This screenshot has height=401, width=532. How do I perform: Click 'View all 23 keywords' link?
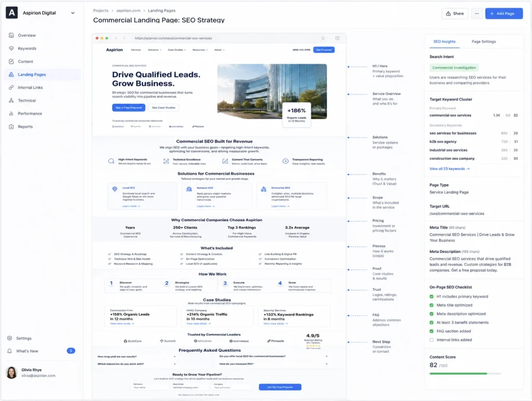[x=449, y=169]
